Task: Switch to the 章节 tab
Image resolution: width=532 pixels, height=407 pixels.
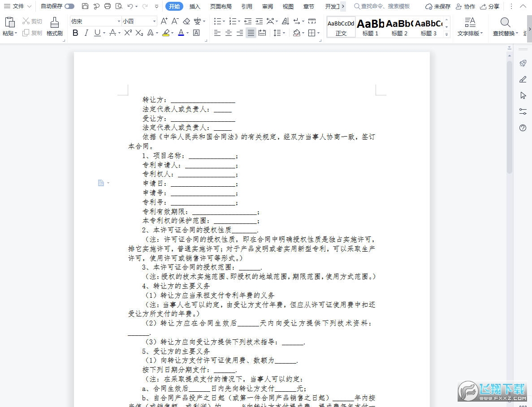Action: 309,6
